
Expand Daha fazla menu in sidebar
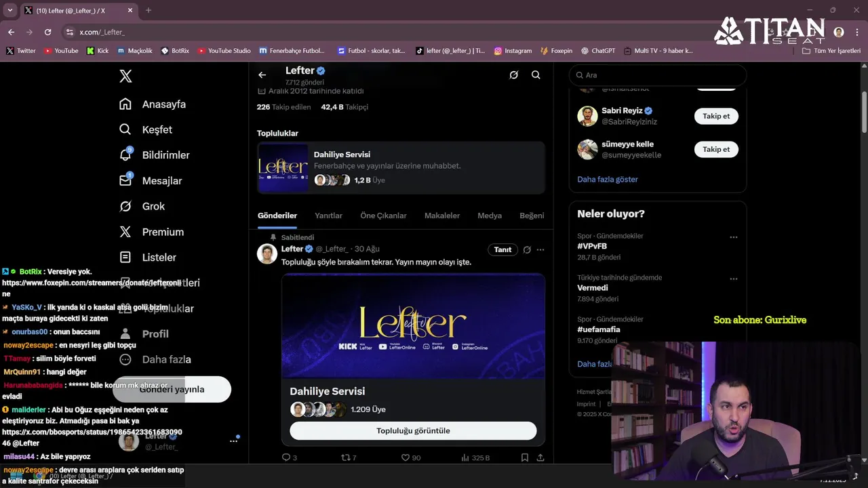click(155, 359)
